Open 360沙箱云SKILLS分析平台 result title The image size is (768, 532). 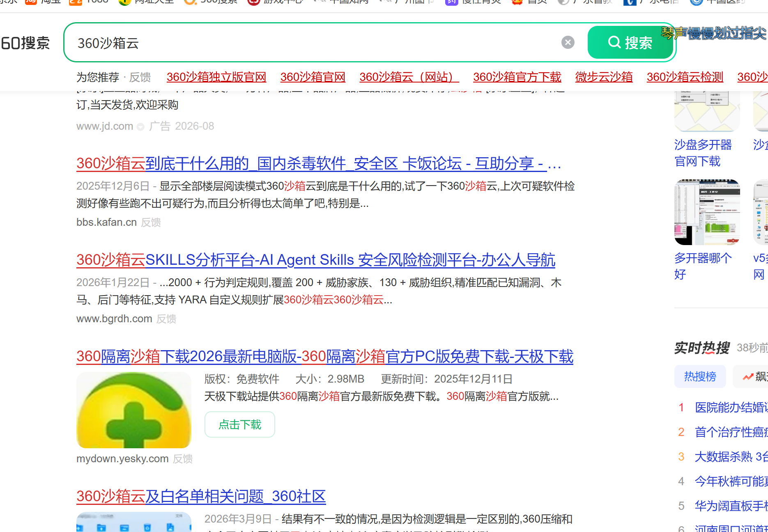(x=316, y=260)
